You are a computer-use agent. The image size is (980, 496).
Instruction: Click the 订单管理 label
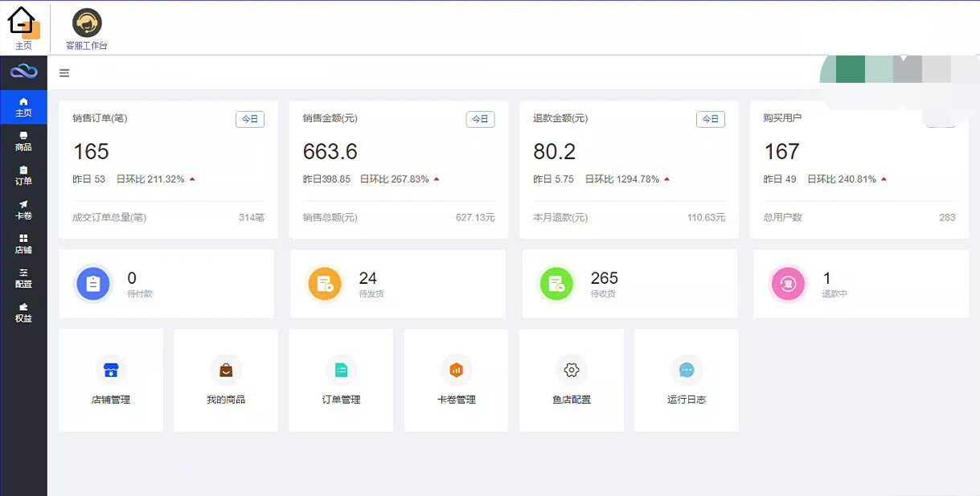(x=341, y=400)
